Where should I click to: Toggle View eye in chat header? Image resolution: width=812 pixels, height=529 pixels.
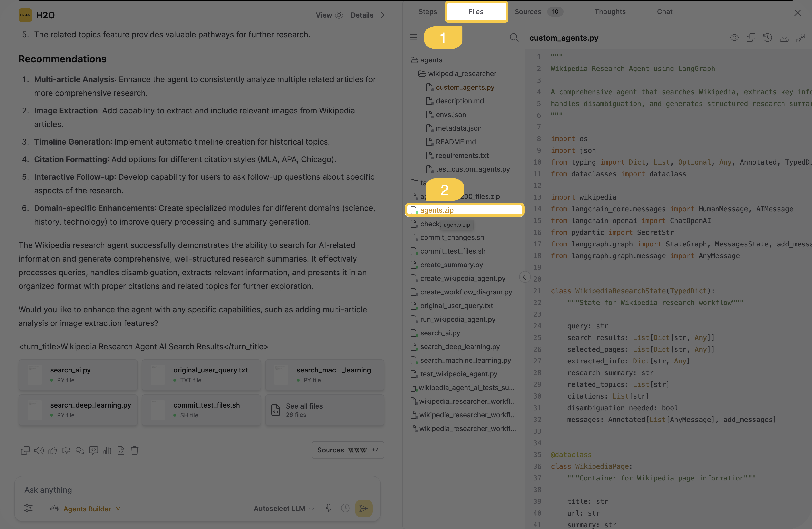click(x=338, y=15)
